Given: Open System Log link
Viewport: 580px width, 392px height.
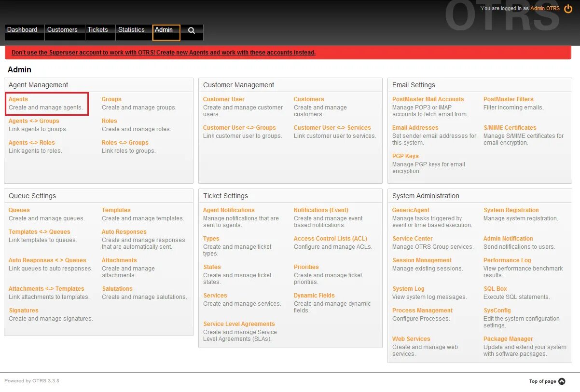Looking at the screenshot, I should [409, 289].
